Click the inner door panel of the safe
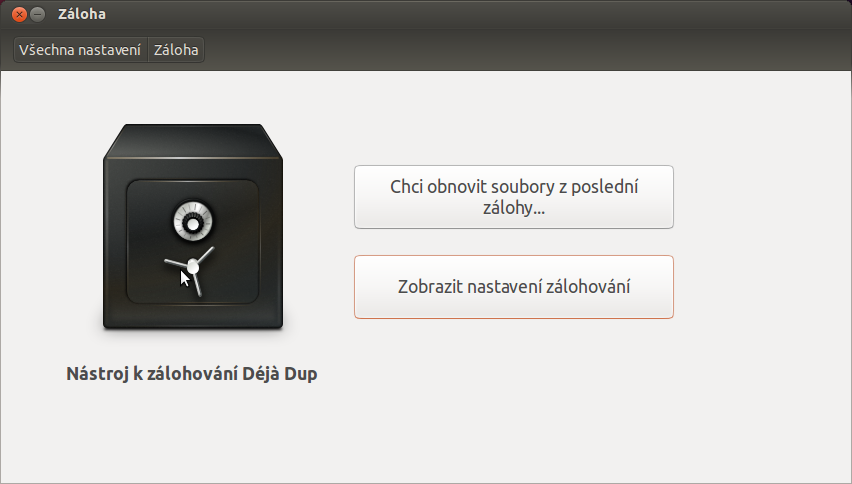This screenshot has width=852, height=484. [193, 242]
